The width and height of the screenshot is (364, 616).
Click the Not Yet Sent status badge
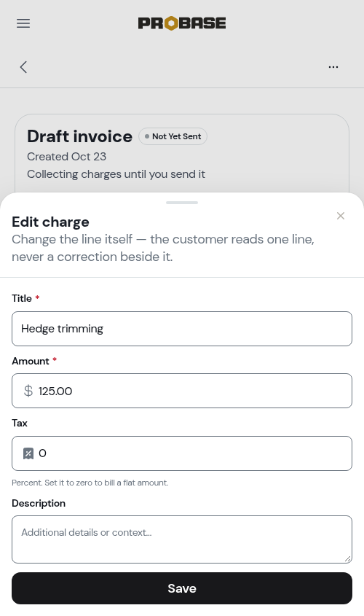pos(173,136)
